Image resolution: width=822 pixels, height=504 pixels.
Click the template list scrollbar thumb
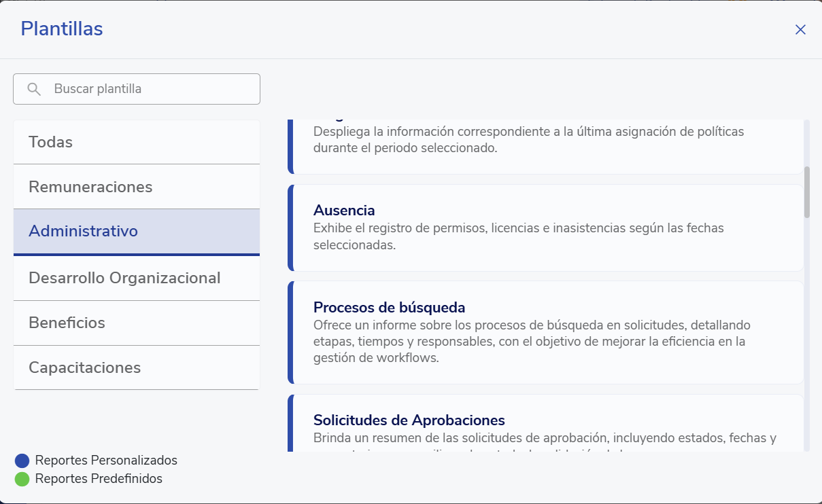(x=807, y=192)
